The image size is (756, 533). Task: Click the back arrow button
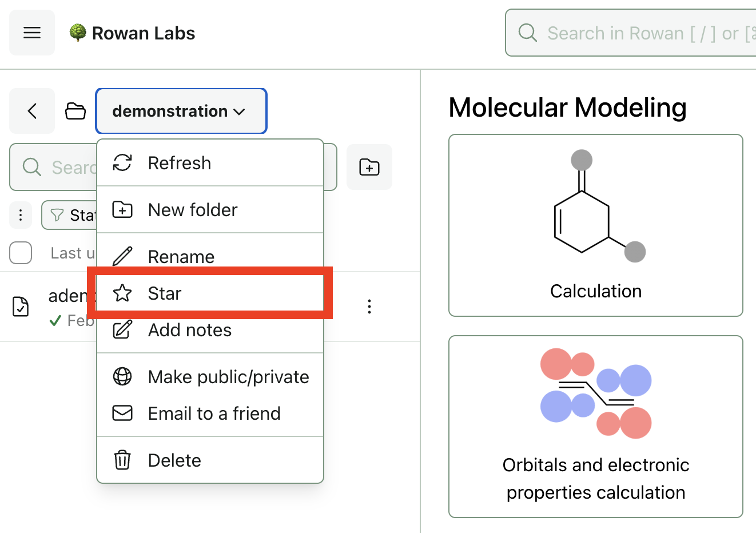(32, 111)
